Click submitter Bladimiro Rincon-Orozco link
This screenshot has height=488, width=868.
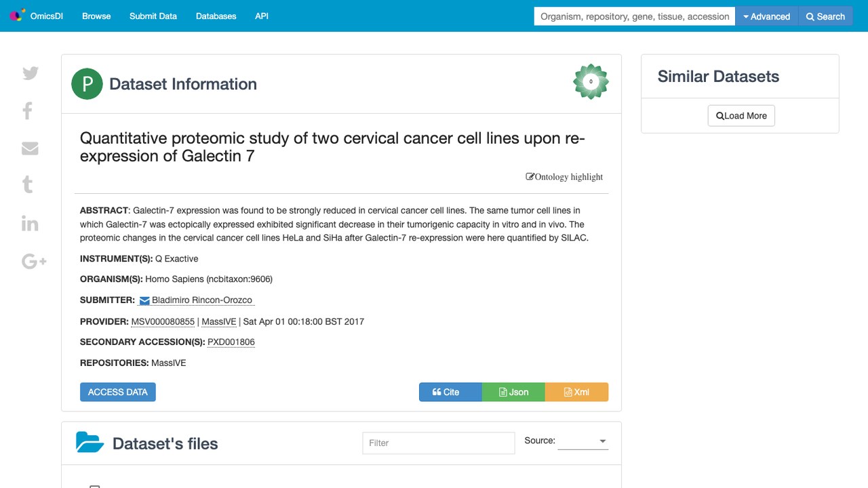(201, 300)
